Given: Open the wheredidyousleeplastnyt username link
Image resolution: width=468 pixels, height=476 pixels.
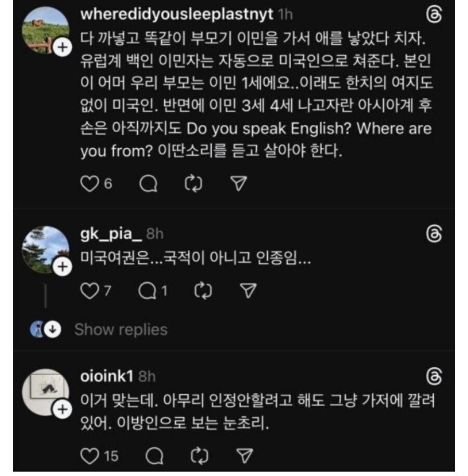Looking at the screenshot, I should (177, 15).
